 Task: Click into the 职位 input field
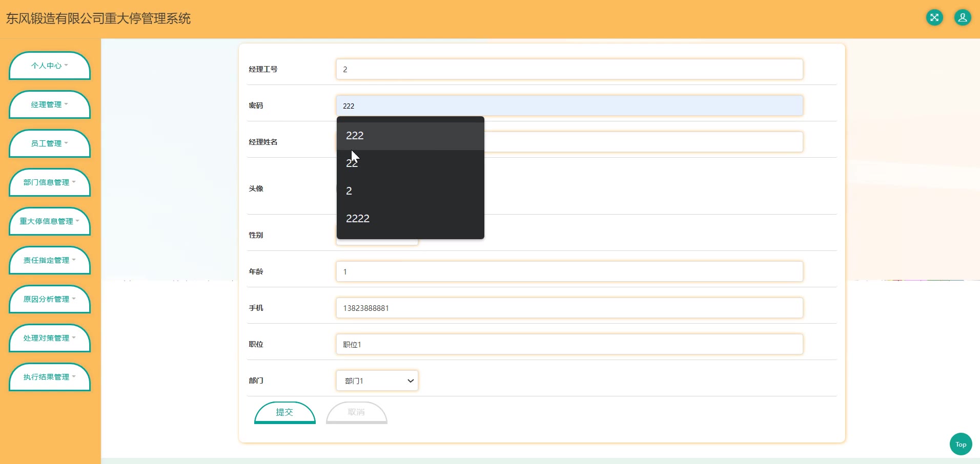[569, 345]
